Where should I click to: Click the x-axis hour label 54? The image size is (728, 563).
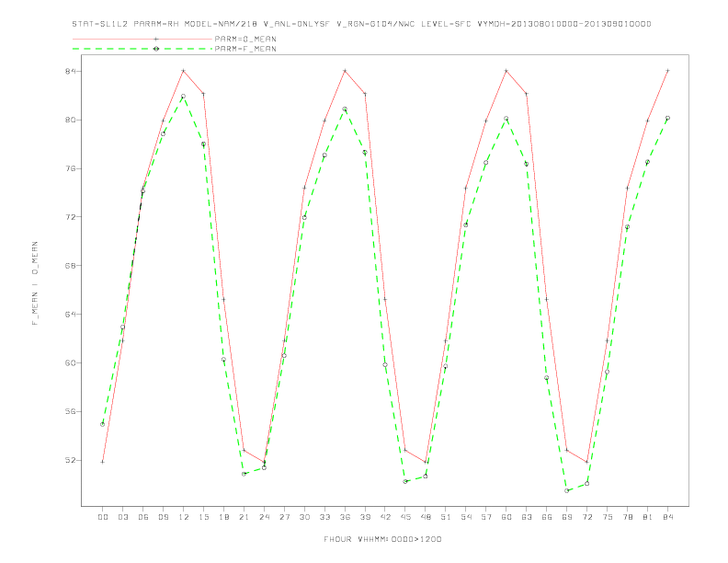[x=466, y=517]
